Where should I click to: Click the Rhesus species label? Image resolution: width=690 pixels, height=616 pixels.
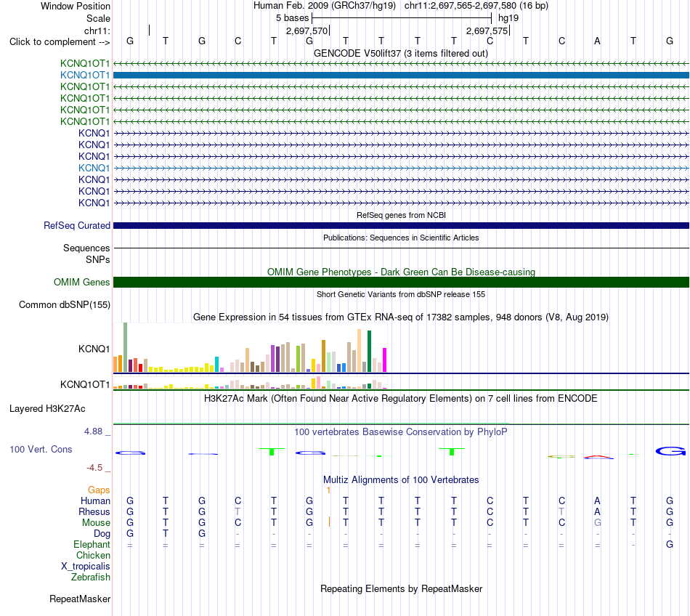pyautogui.click(x=94, y=511)
